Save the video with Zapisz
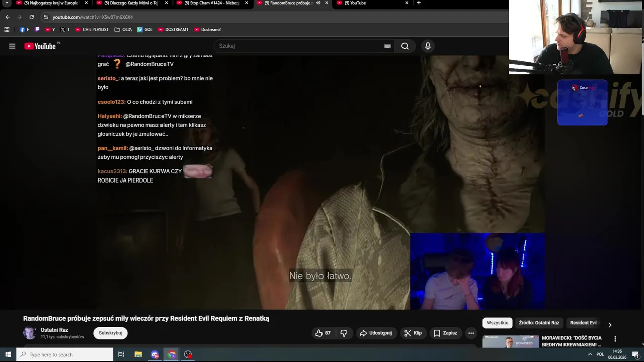The image size is (644, 362). [x=445, y=333]
